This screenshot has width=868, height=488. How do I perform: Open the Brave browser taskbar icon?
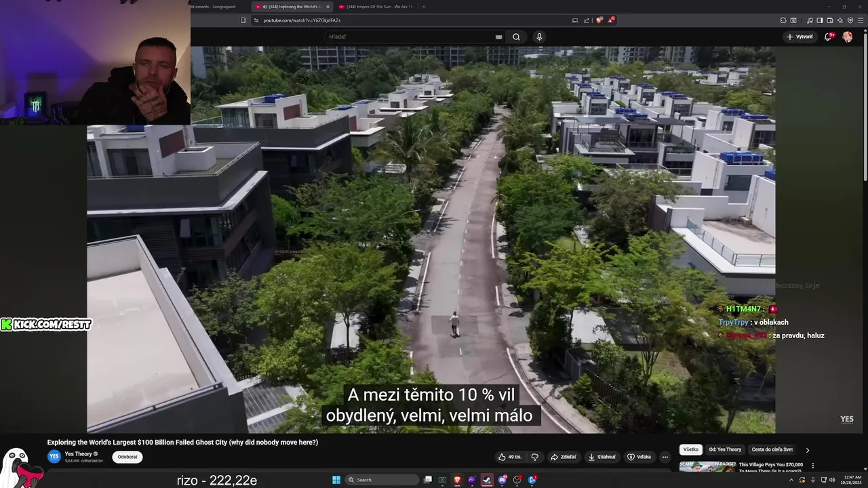458,480
